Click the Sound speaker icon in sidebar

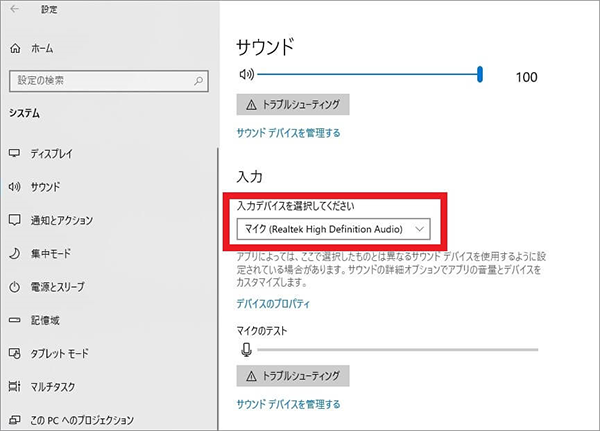14,187
